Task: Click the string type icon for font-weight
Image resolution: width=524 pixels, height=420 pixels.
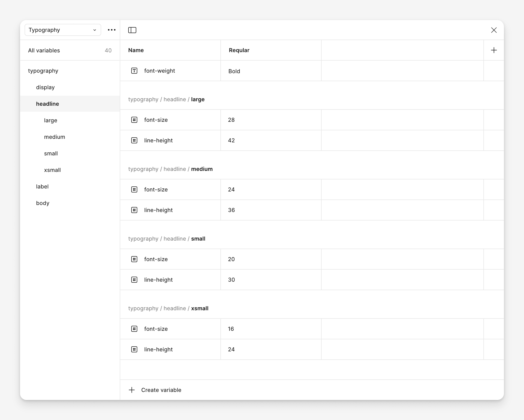Action: (x=134, y=71)
